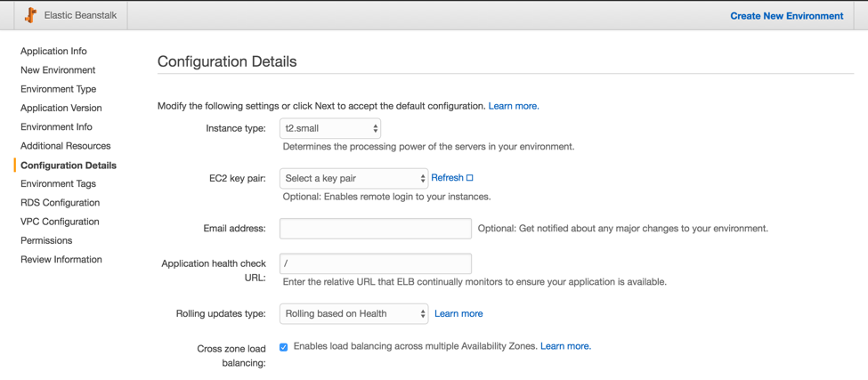Screen dimensions: 868x380
Task: Click the Refresh key pair link
Action: tap(447, 178)
